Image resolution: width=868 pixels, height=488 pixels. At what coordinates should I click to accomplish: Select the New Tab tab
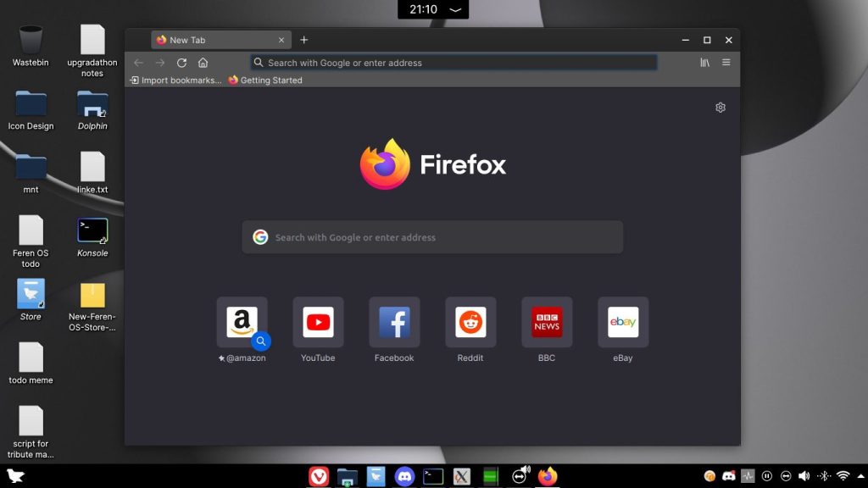pyautogui.click(x=214, y=40)
